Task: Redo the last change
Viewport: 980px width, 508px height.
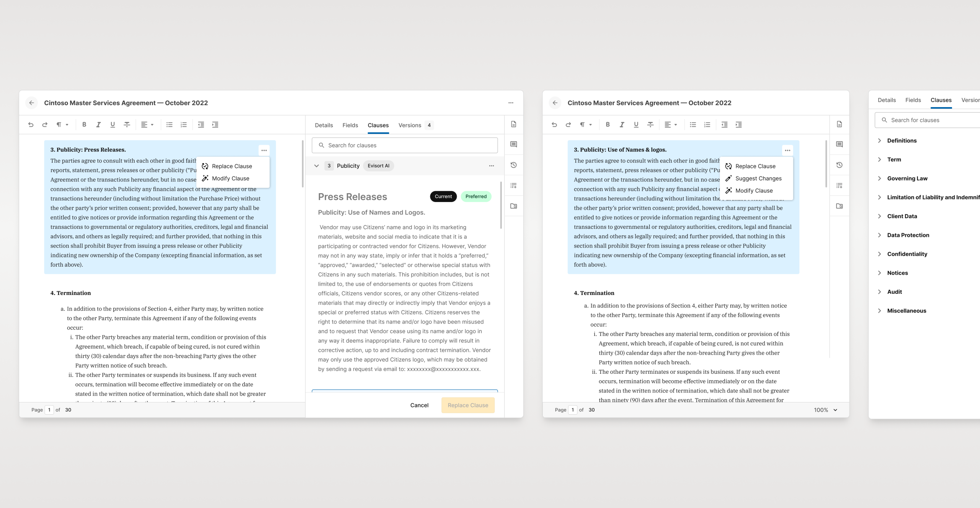Action: 45,124
